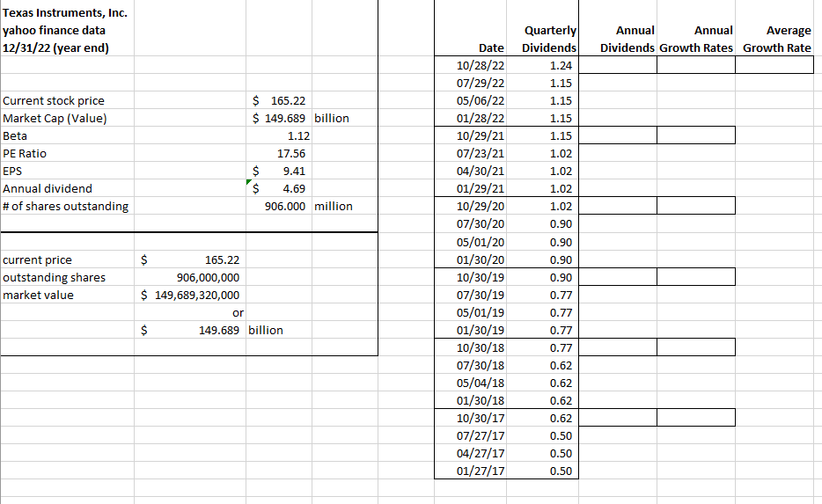Screen dimensions: 822x504
Task: Click the empty Annual Dividends cell for 10/28/22
Action: click(618, 65)
